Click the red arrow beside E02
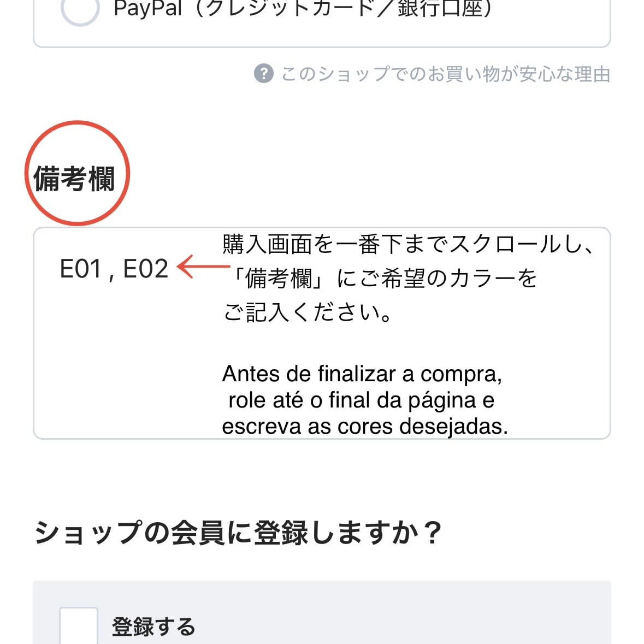This screenshot has width=644, height=644. click(203, 267)
